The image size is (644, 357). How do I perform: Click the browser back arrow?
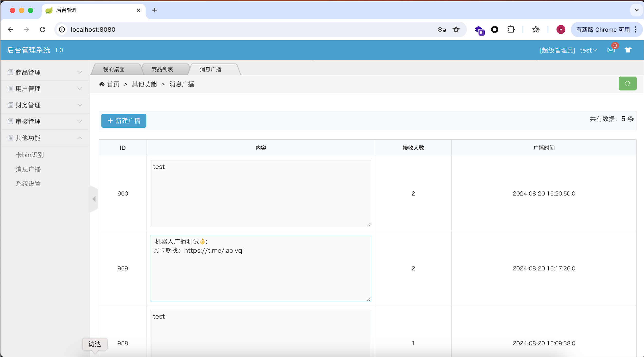click(11, 30)
